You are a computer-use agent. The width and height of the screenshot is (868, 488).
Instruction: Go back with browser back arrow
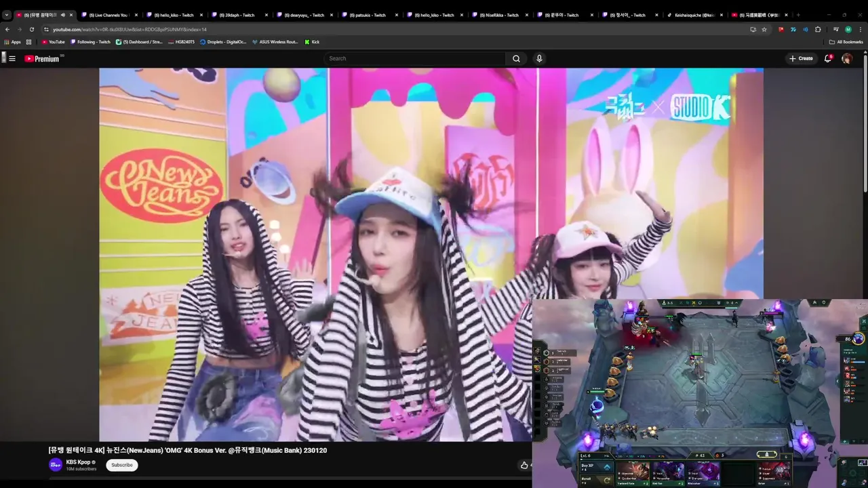7,29
